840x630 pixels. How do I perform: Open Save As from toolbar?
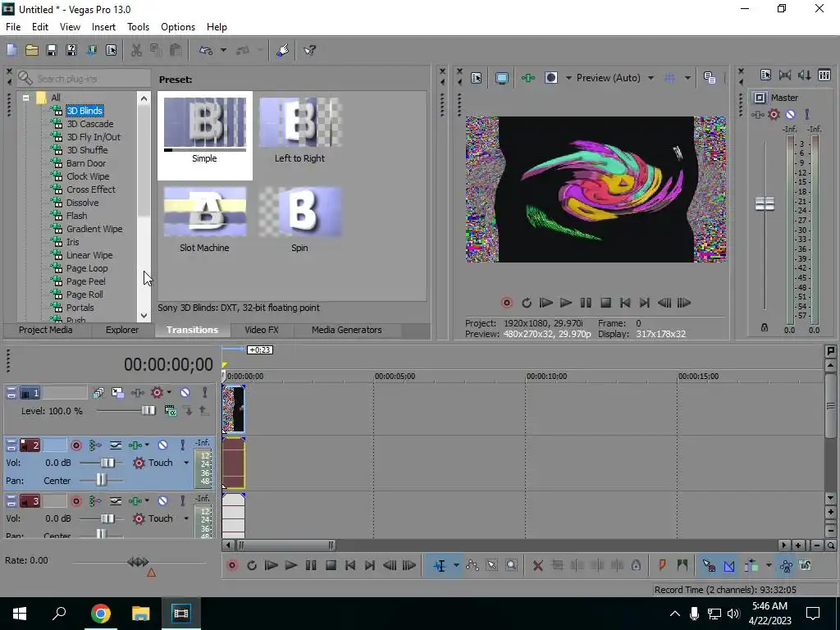(71, 50)
